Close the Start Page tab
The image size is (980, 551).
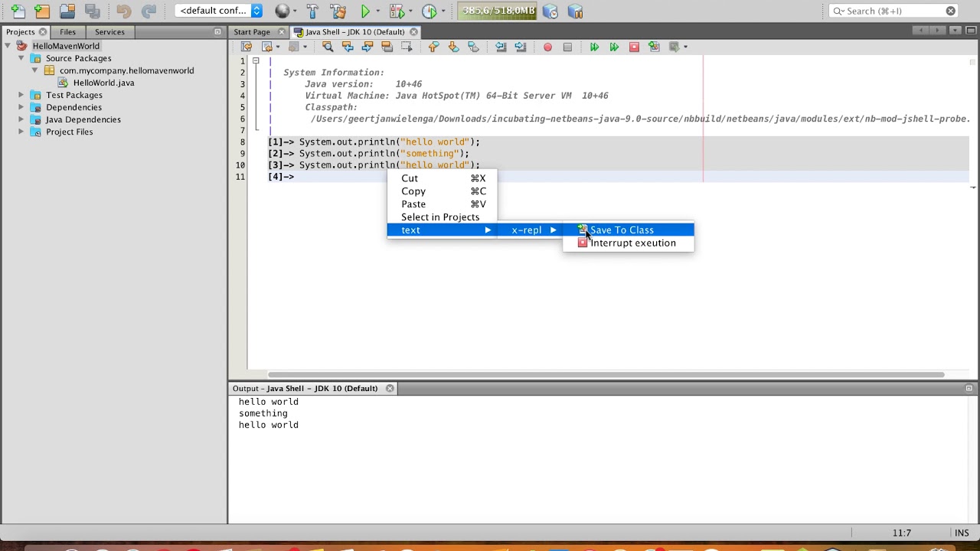coord(282,32)
